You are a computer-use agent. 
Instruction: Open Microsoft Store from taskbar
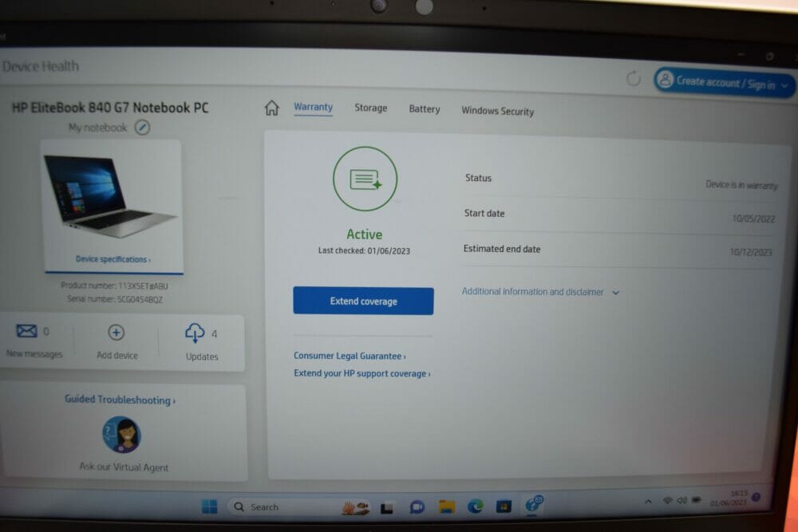coord(504,506)
